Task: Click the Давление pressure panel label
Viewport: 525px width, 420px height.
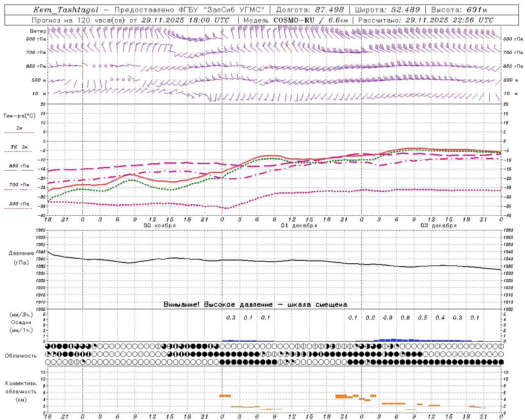Action: click(21, 253)
